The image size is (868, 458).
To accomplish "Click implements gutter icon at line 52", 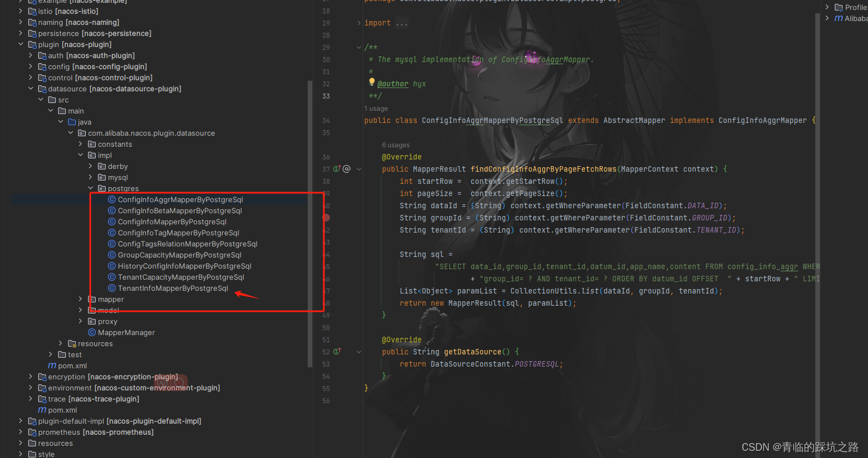I will point(337,352).
